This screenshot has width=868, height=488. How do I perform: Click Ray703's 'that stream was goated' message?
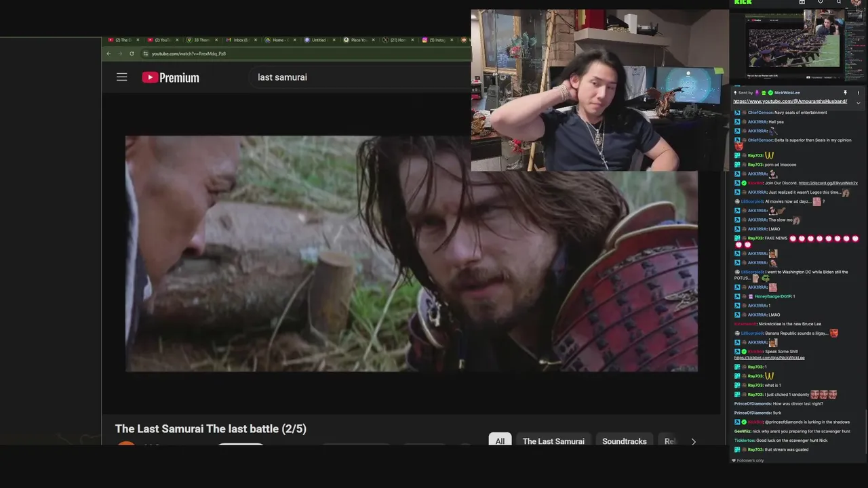click(786, 449)
